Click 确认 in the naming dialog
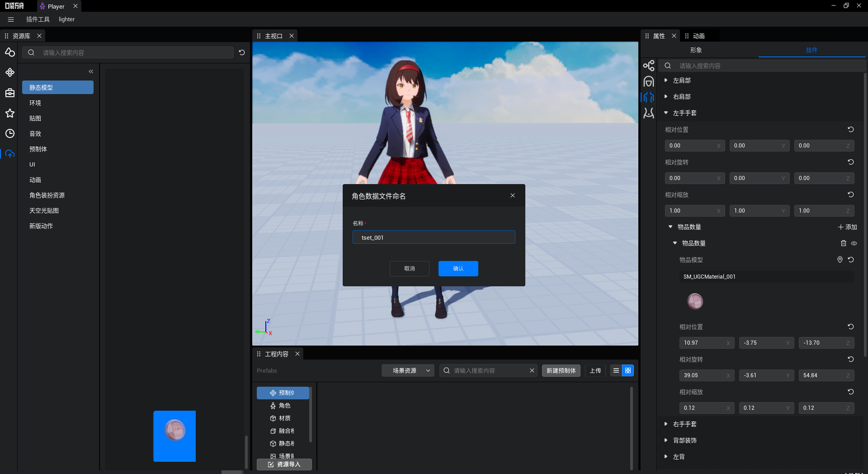The height and width of the screenshot is (474, 868). pyautogui.click(x=458, y=269)
